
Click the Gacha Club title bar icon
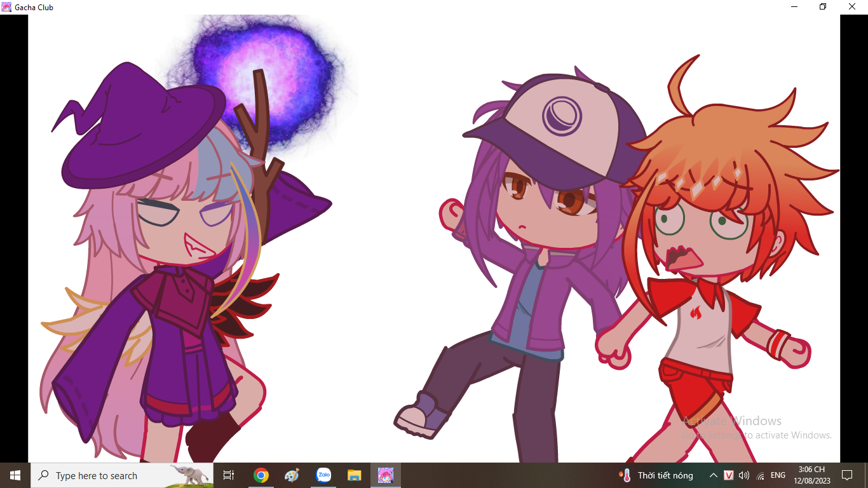tap(6, 7)
